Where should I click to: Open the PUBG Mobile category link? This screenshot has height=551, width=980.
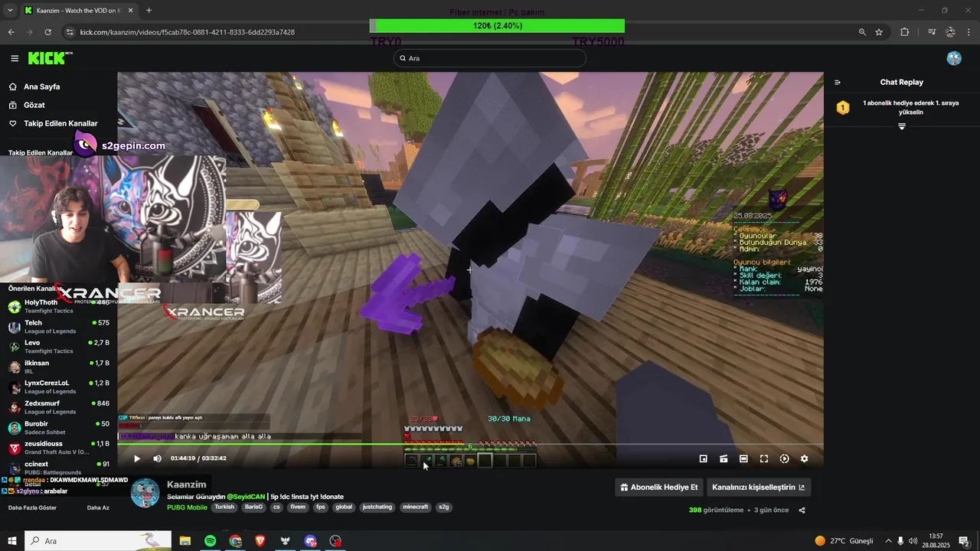(187, 507)
